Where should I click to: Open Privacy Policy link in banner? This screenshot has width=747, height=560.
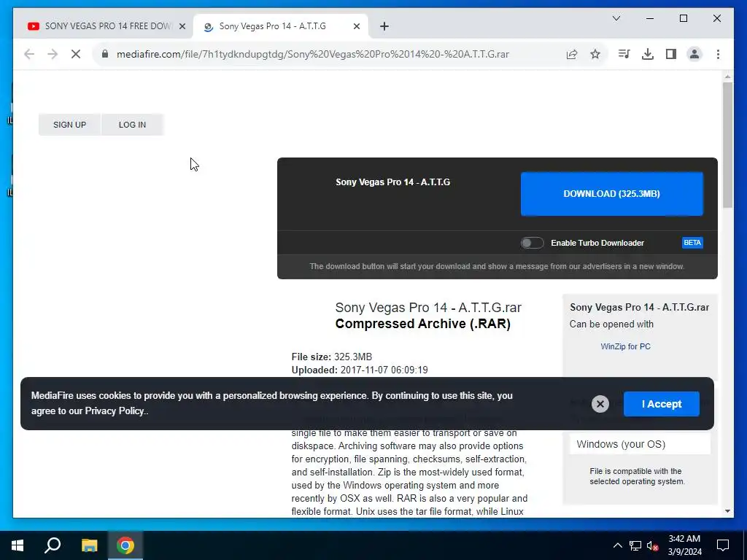[x=115, y=411]
